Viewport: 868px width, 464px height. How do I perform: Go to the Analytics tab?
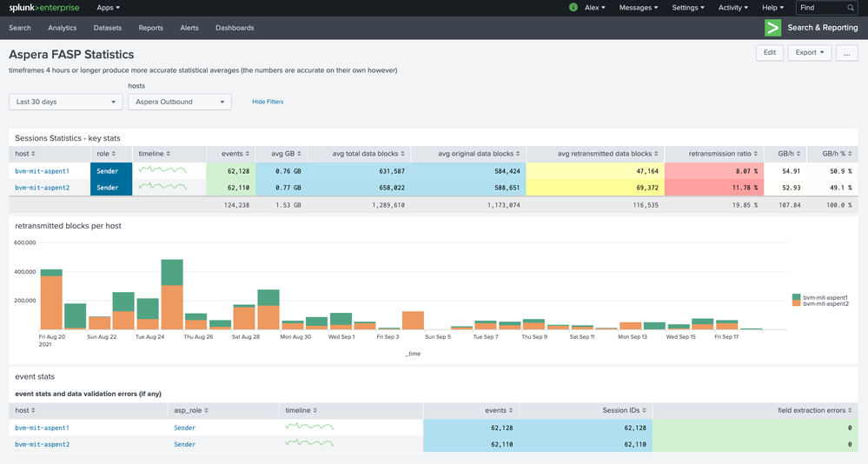click(62, 28)
